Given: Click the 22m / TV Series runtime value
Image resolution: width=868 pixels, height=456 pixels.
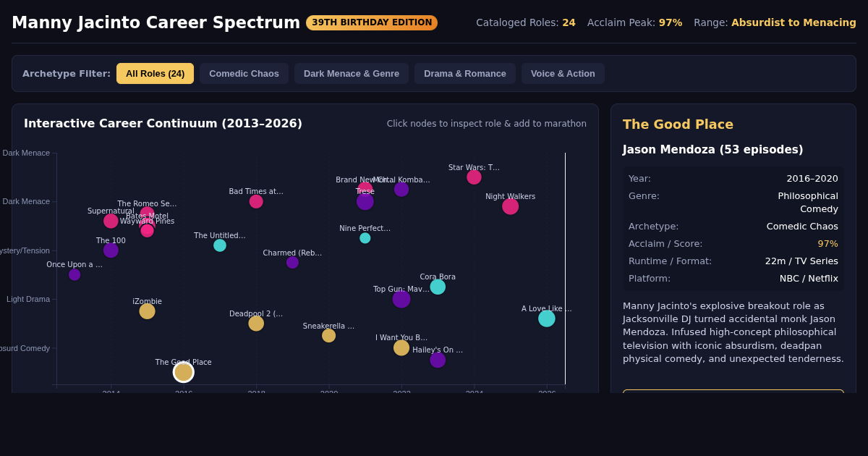Looking at the screenshot, I should [801, 261].
